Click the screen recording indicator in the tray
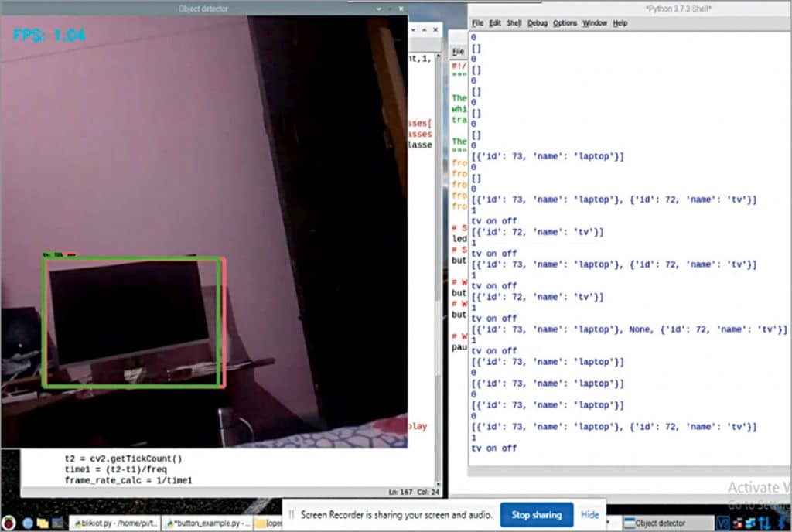 [x=739, y=522]
